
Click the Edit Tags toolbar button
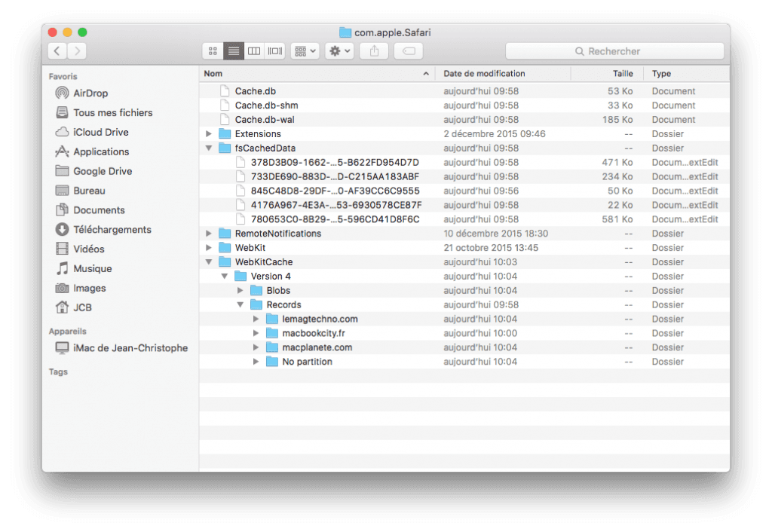pyautogui.click(x=409, y=51)
